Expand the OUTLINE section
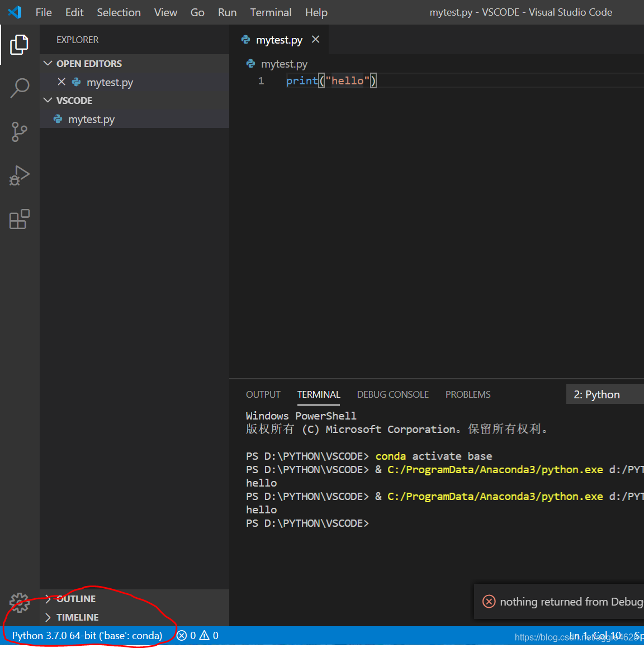644x648 pixels. click(x=48, y=598)
